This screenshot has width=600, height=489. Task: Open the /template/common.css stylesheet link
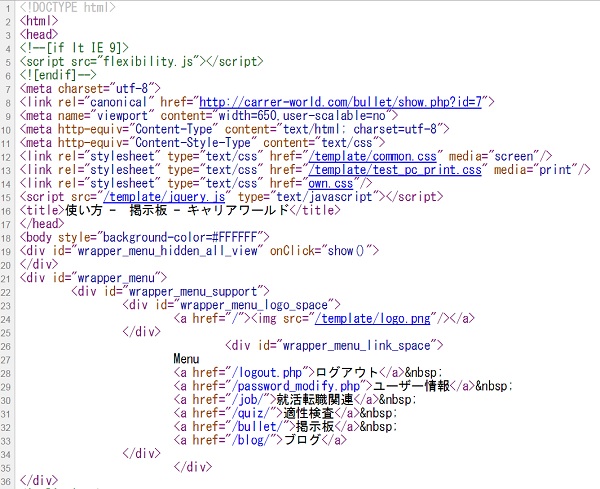coord(372,156)
